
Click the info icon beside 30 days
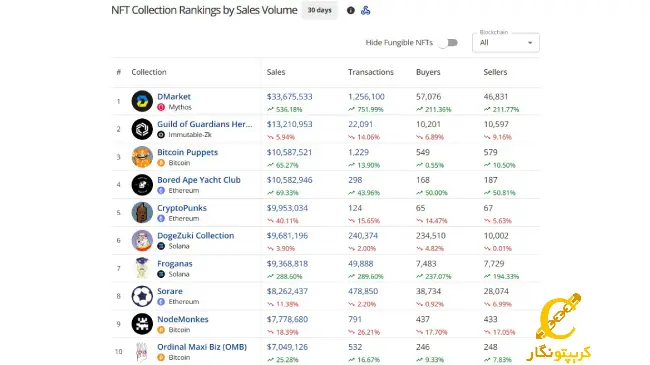point(351,10)
